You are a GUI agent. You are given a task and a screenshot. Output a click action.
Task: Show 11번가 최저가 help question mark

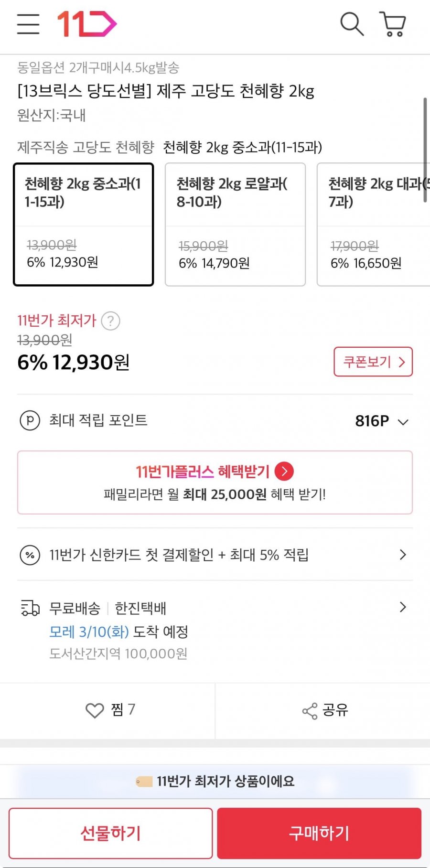click(x=111, y=321)
